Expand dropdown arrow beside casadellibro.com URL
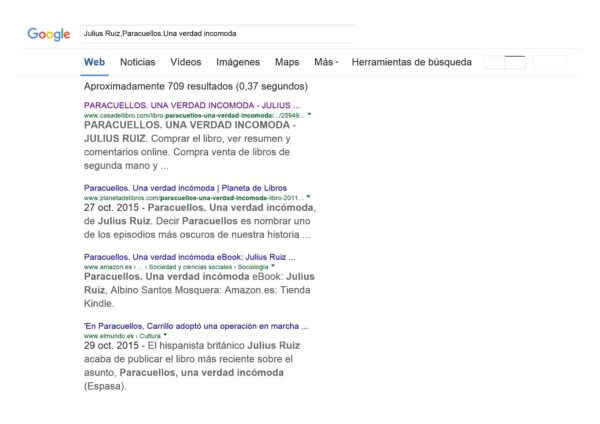 (309, 114)
